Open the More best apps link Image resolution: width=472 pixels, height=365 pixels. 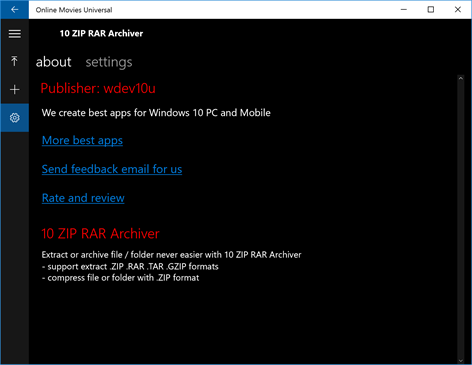[x=82, y=140]
